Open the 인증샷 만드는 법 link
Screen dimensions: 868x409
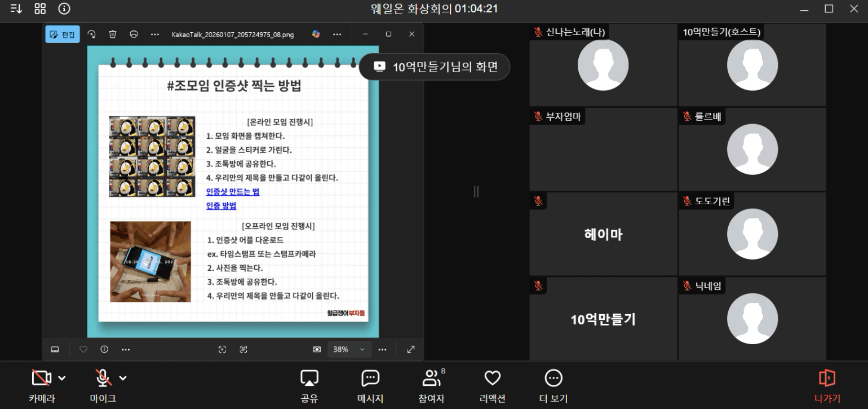pos(232,192)
